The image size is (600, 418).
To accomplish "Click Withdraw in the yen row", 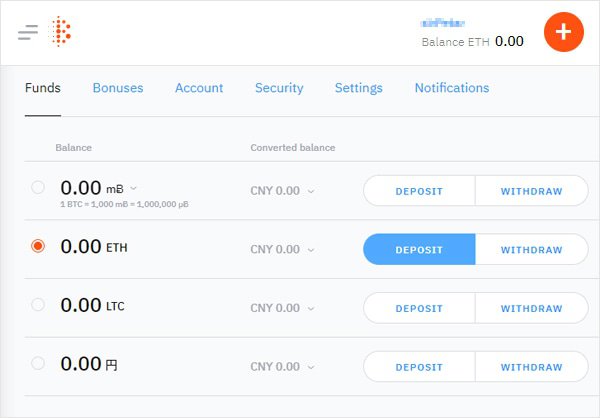I will 532,367.
